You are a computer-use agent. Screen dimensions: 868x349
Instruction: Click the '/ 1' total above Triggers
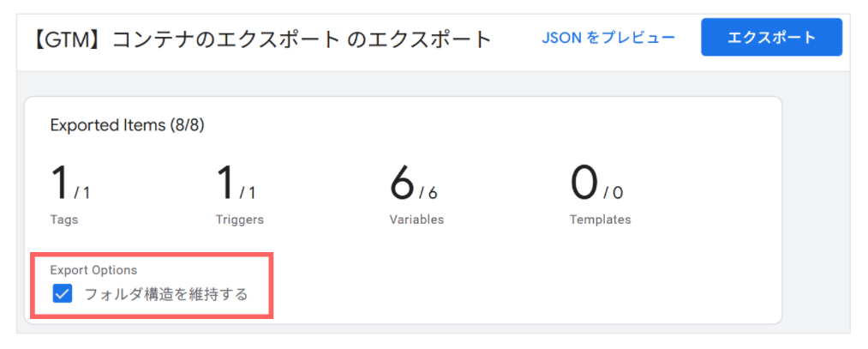(248, 193)
